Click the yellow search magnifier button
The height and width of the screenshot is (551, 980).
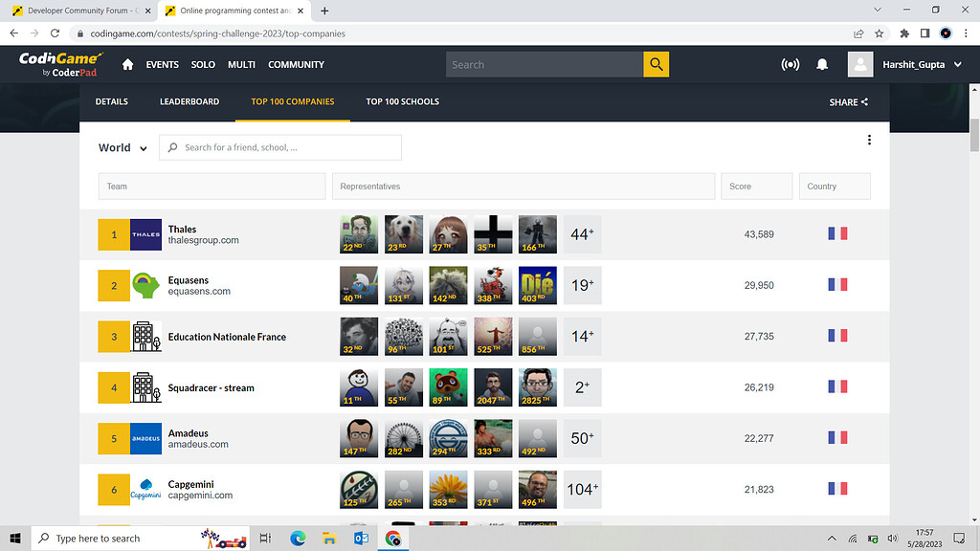click(x=656, y=64)
